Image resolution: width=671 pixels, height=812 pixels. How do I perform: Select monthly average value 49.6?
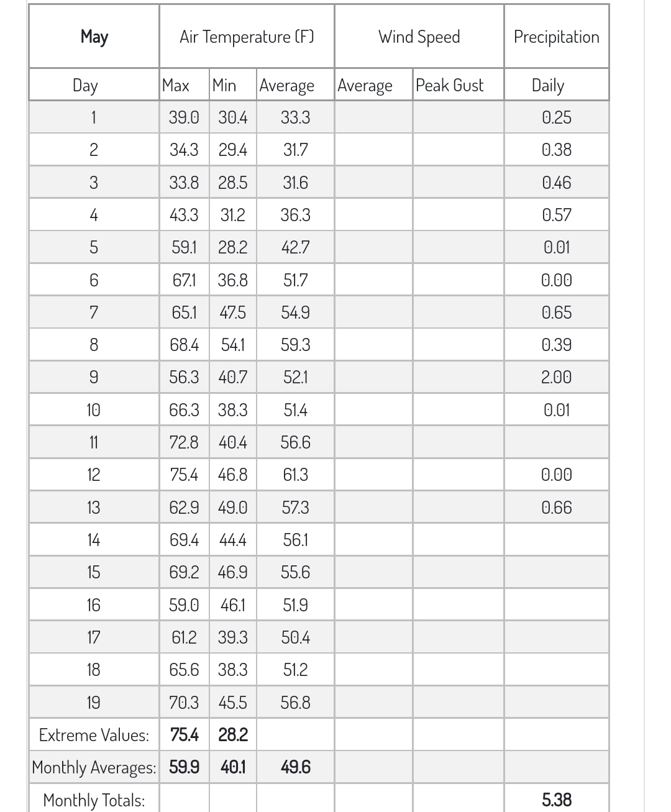pyautogui.click(x=295, y=767)
